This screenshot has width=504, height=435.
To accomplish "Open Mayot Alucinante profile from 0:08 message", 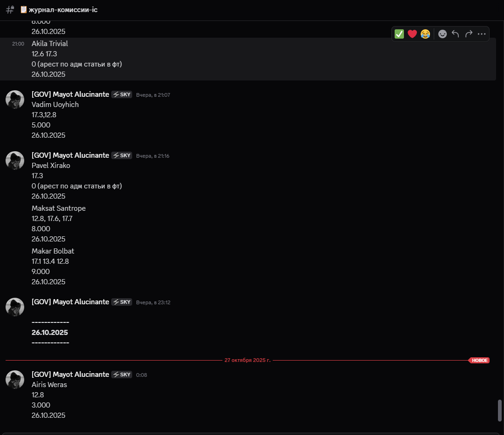I will pos(70,375).
